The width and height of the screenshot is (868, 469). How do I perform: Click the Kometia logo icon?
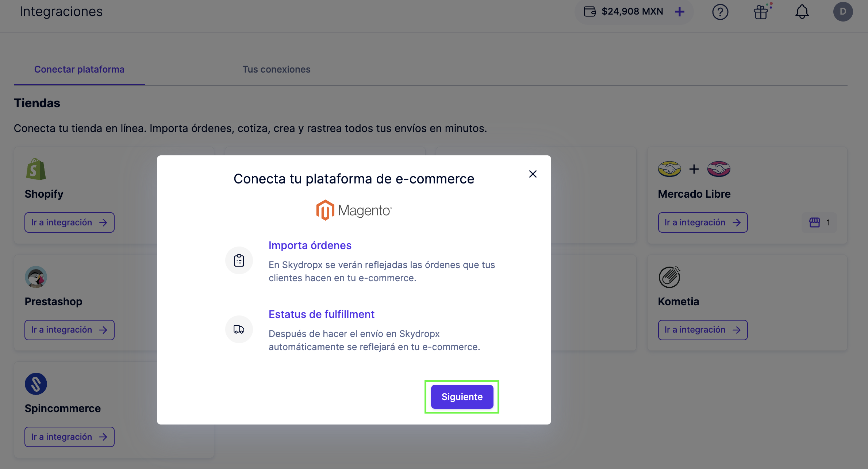click(x=669, y=277)
